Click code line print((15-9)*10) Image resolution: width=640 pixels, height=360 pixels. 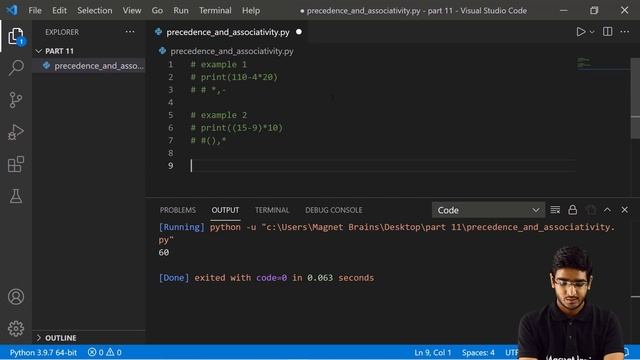coord(236,128)
